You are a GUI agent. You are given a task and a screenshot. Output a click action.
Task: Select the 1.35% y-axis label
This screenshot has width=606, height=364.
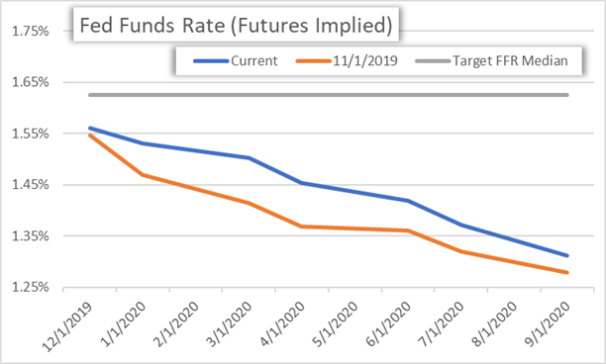click(31, 235)
